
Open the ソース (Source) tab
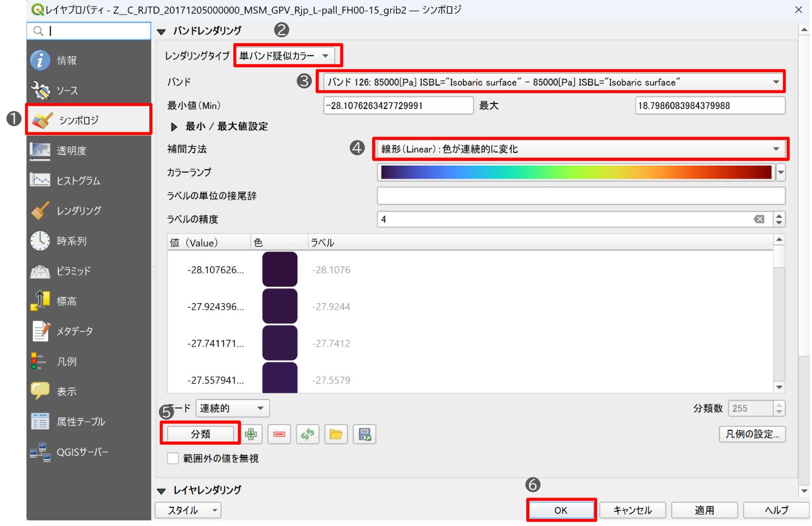pos(89,90)
